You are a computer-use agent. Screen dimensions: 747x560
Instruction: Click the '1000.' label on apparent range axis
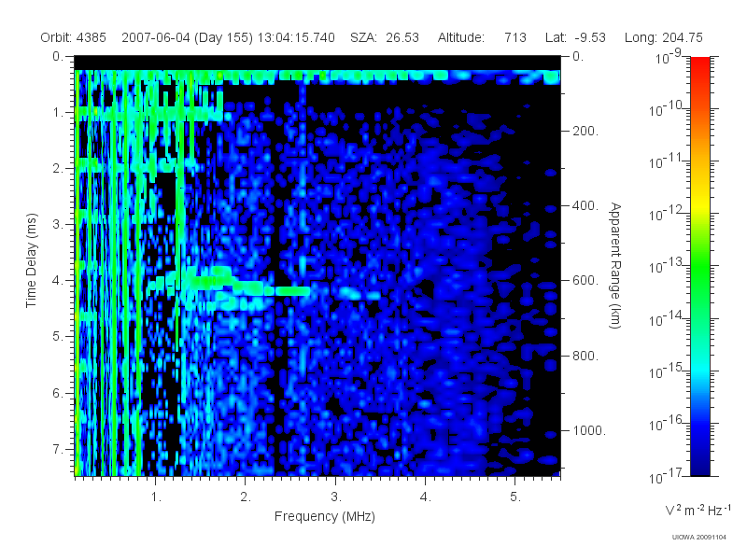(x=589, y=430)
